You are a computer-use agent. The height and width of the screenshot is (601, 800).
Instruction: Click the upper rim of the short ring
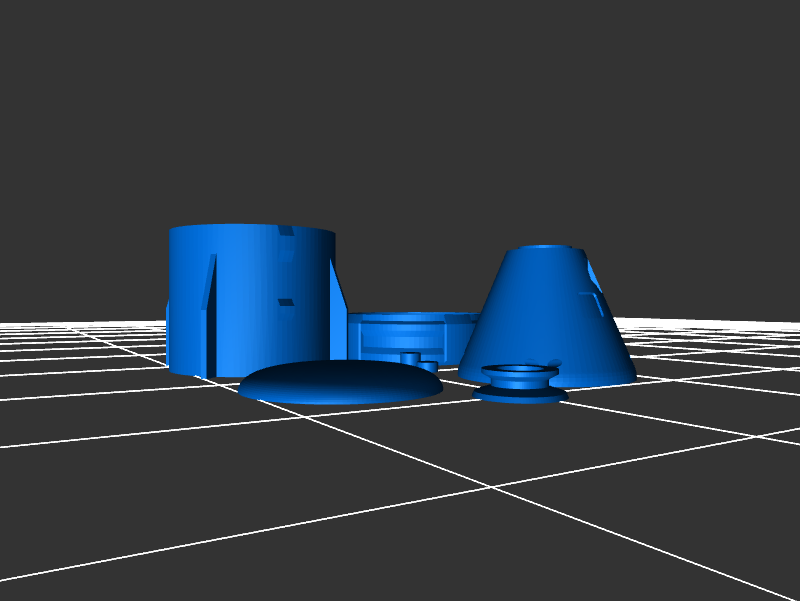click(x=410, y=317)
